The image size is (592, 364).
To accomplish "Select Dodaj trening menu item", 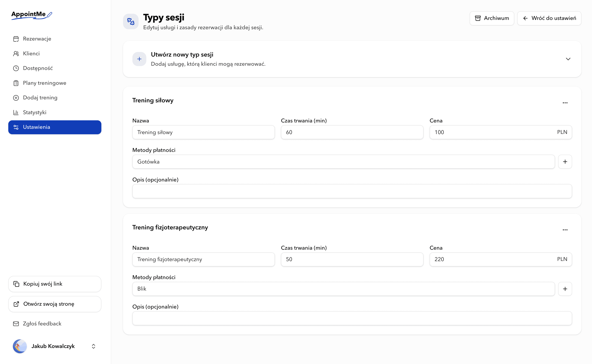I will [55, 97].
